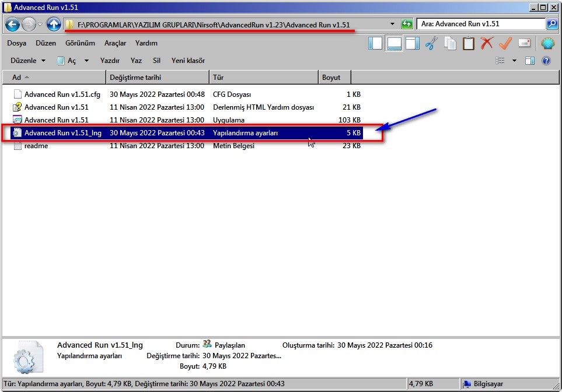Click Yeni klasör button
This screenshot has height=392, width=562.
(x=188, y=61)
